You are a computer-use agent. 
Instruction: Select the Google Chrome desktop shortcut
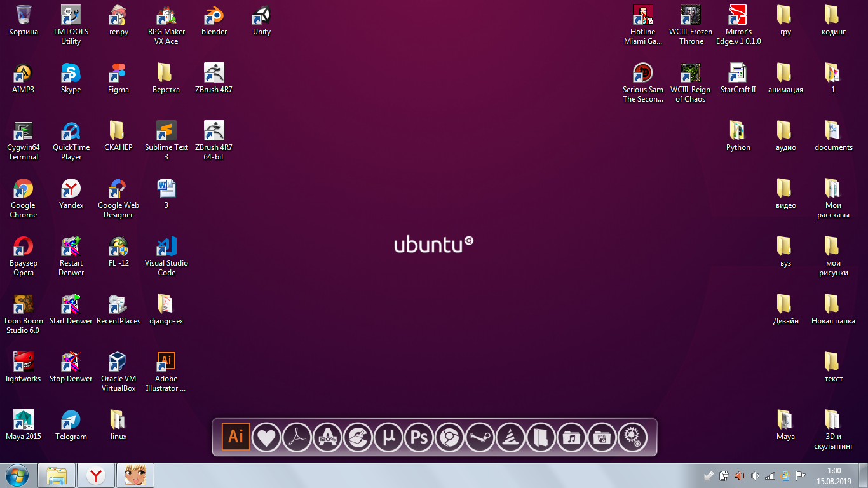pos(24,198)
